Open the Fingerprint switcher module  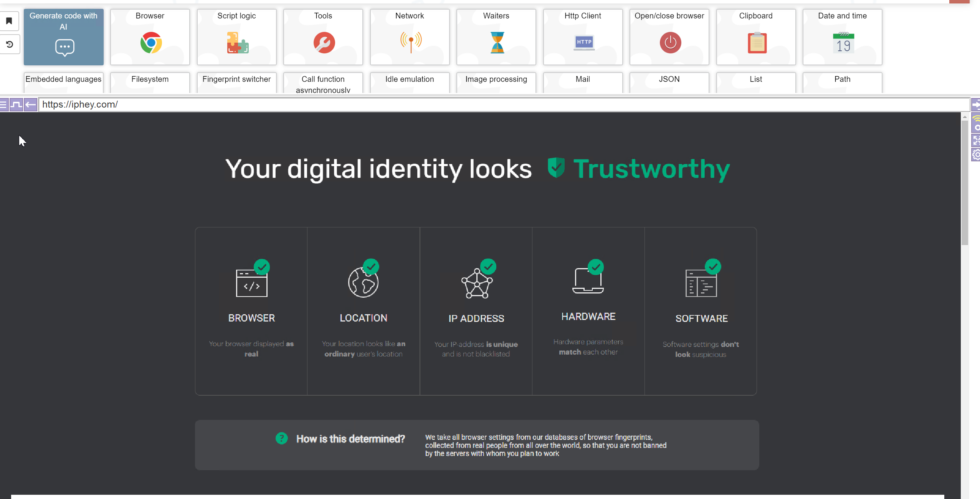236,83
